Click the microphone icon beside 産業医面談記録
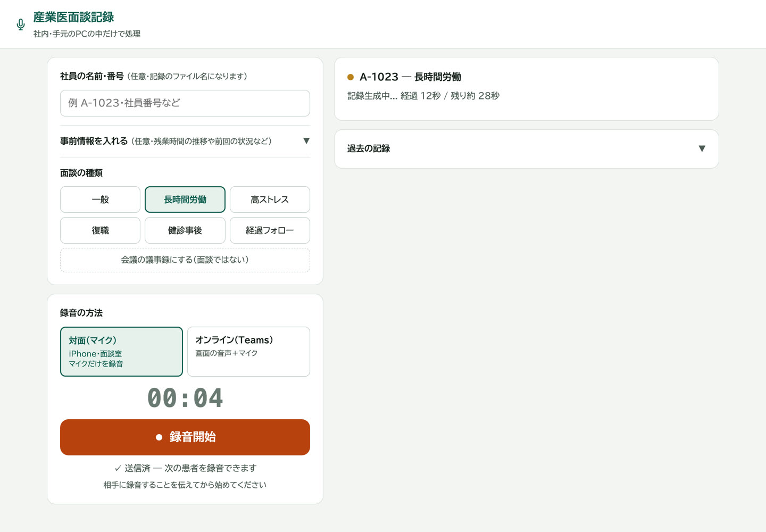This screenshot has width=766, height=532. click(21, 24)
